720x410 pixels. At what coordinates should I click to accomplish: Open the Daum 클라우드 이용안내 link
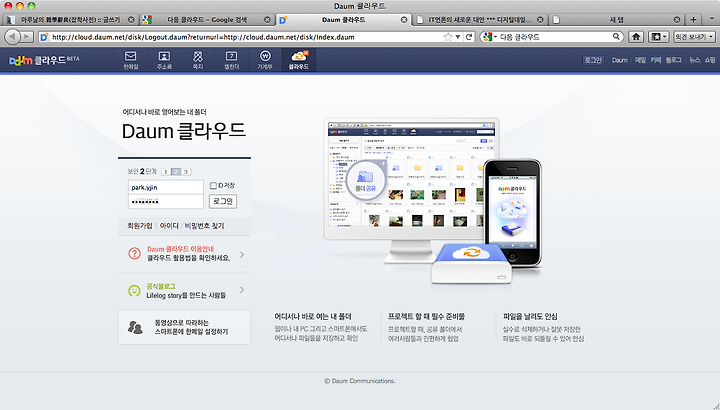(180, 249)
